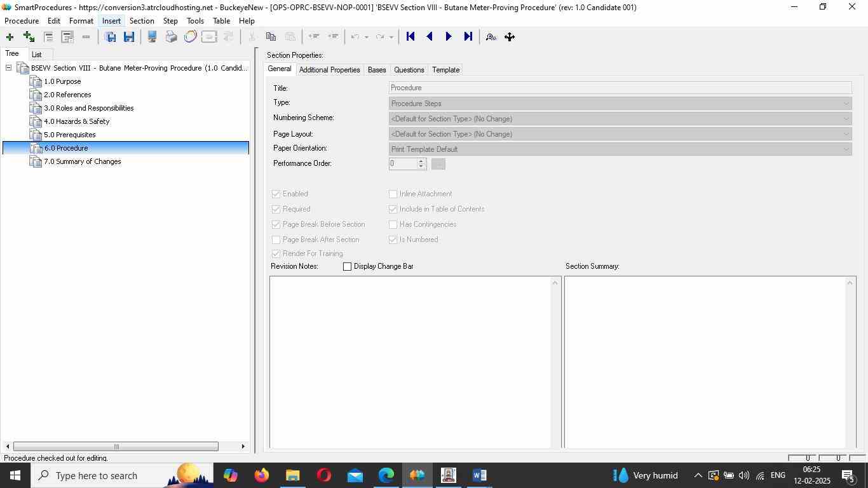Click the undo arrow icon
This screenshot has height=488, width=868.
(355, 37)
